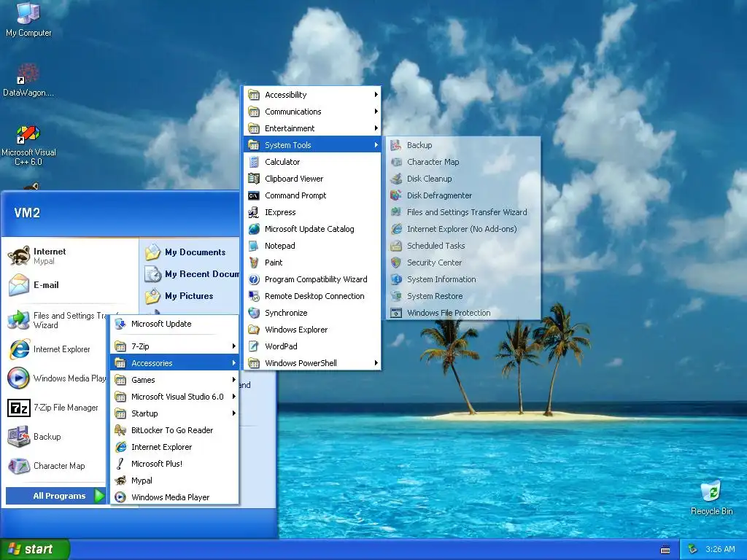Launch WordPad
This screenshot has height=560, width=747.
pos(312,346)
